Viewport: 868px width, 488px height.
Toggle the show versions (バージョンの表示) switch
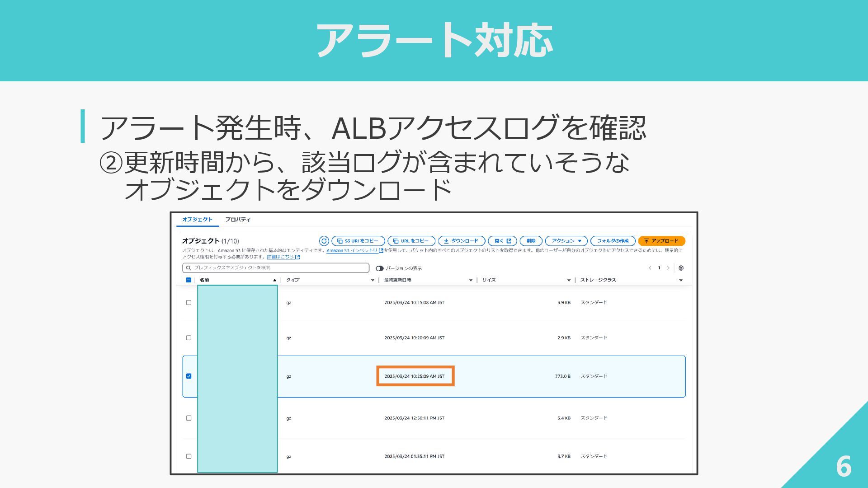pyautogui.click(x=379, y=268)
